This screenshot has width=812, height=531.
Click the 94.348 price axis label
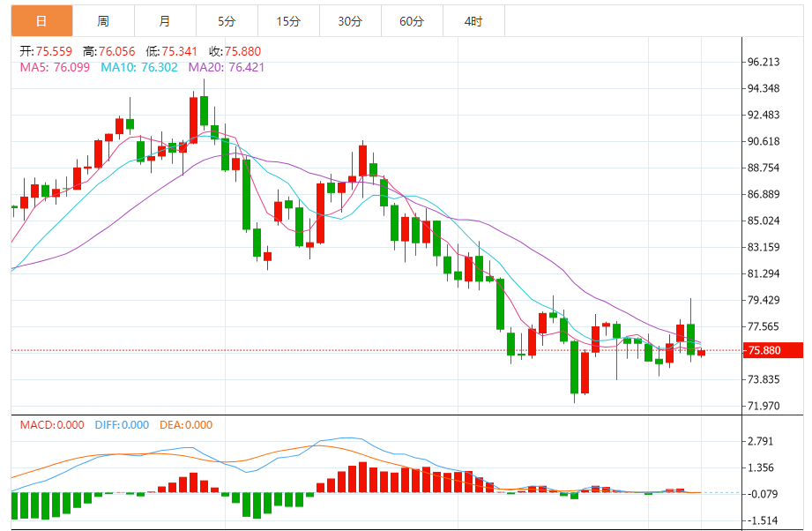[x=764, y=88]
